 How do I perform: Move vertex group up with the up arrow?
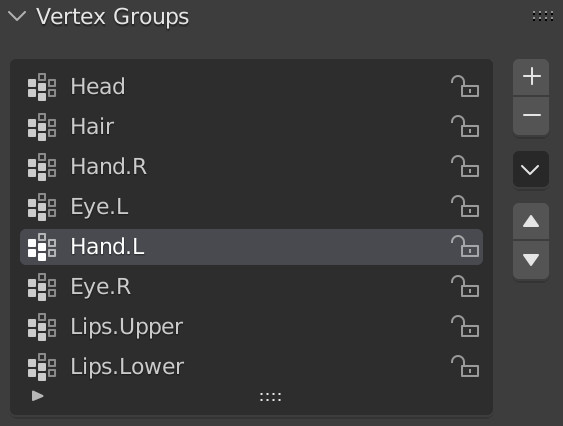coord(531,221)
